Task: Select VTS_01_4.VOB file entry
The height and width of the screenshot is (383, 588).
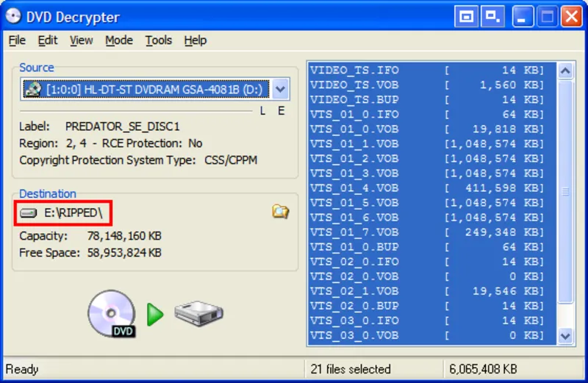Action: coord(354,188)
